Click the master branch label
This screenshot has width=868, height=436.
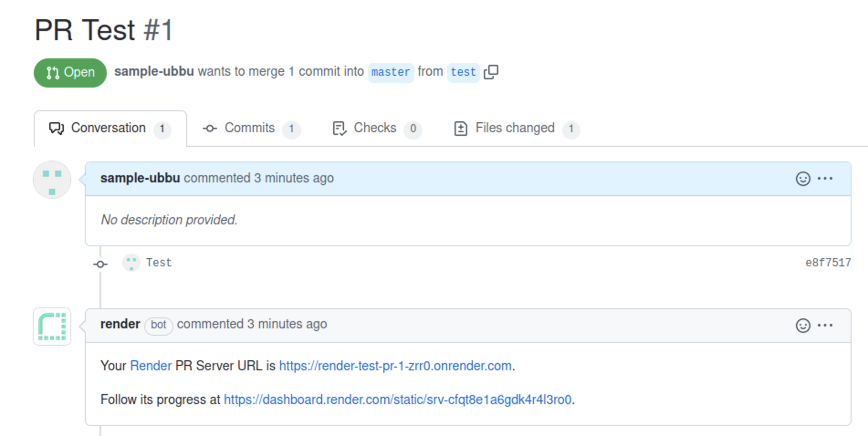(x=391, y=72)
